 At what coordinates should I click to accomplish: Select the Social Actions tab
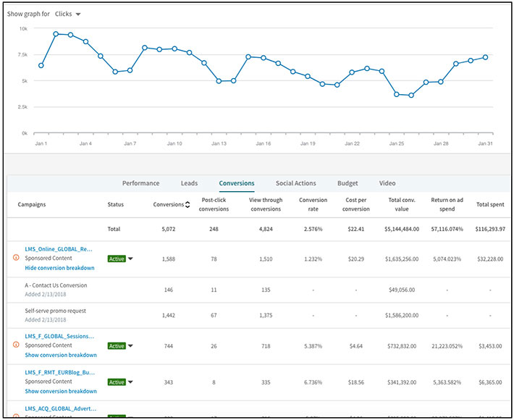295,183
